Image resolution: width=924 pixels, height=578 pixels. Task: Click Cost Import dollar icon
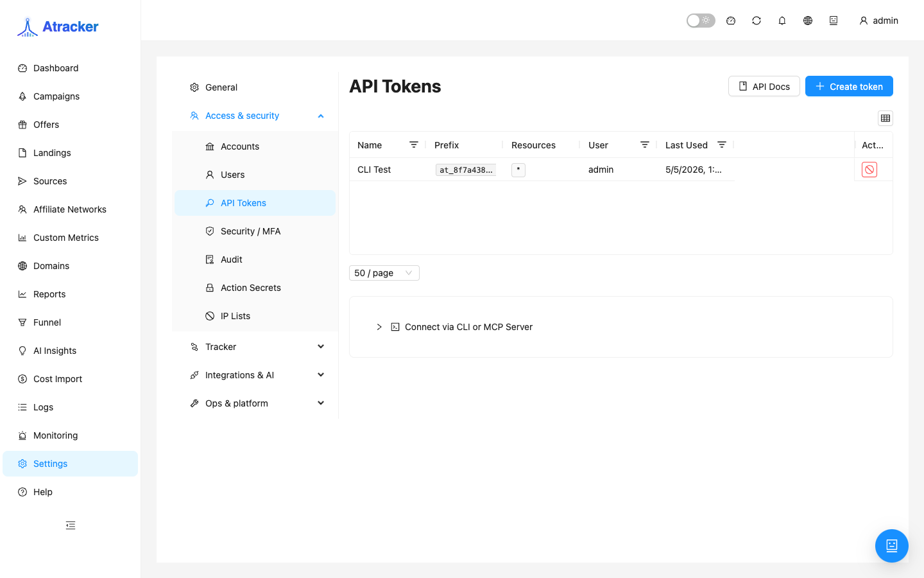tap(22, 379)
